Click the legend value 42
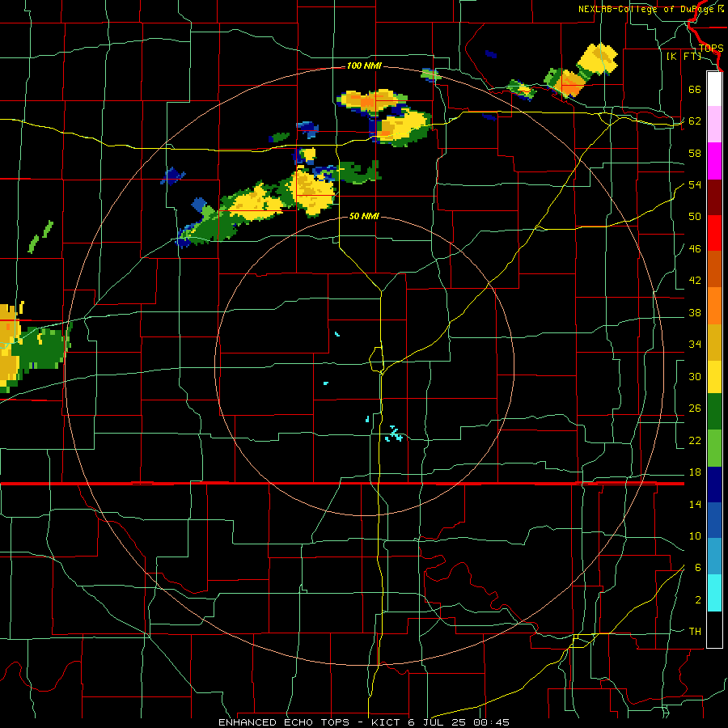Image resolution: width=728 pixels, height=728 pixels. coord(695,281)
